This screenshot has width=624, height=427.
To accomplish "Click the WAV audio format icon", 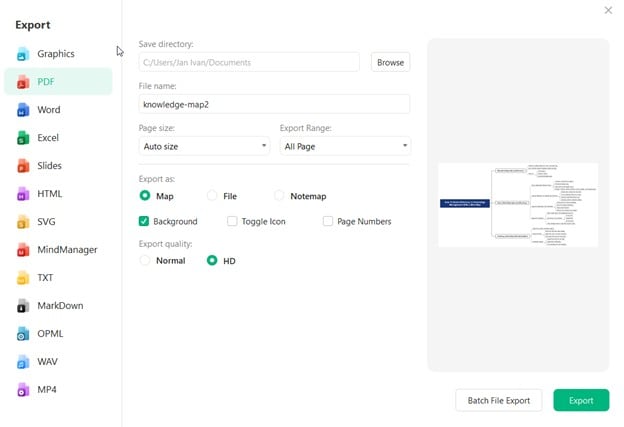I will point(23,362).
